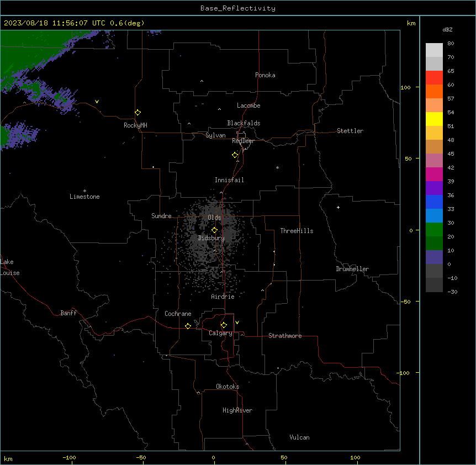Click the white asterisk above Limestone
This screenshot has width=476, height=465.
84,191
